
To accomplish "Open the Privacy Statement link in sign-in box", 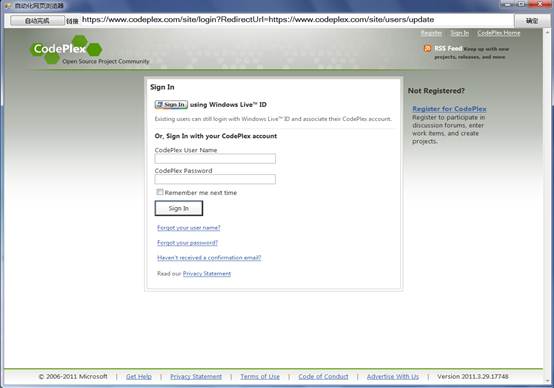I will point(207,274).
